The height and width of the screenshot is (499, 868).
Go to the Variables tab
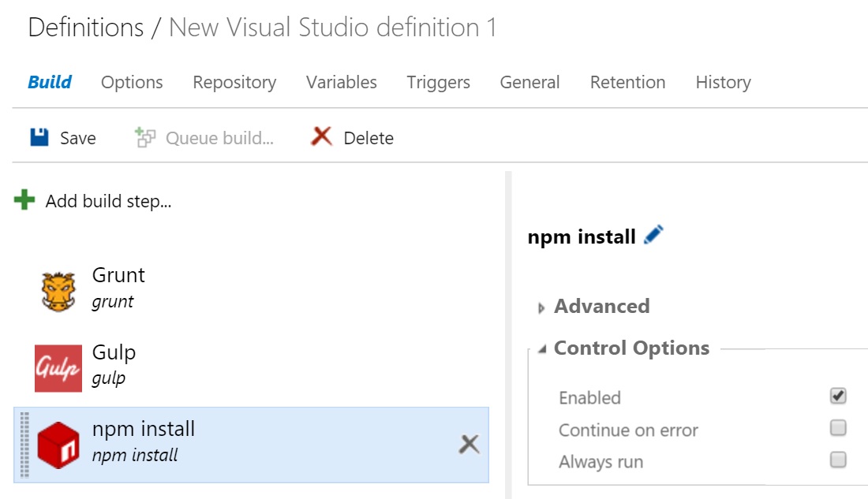tap(342, 83)
